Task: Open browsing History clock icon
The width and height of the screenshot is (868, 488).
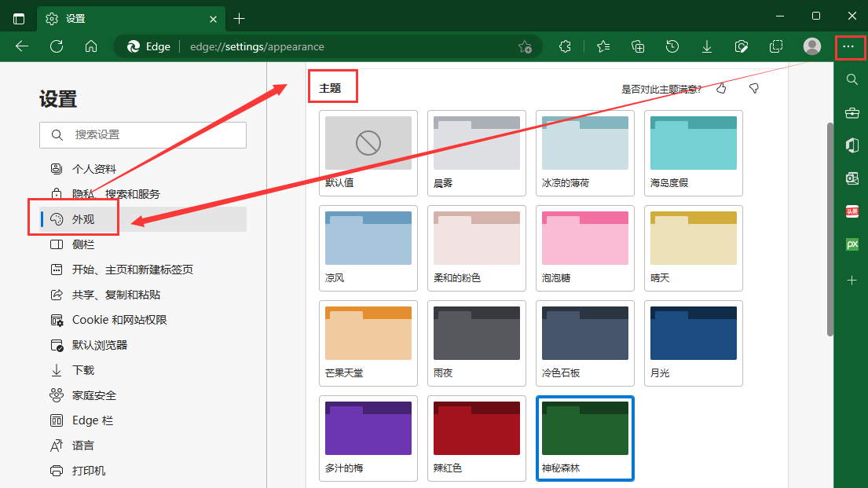Action: coord(672,46)
